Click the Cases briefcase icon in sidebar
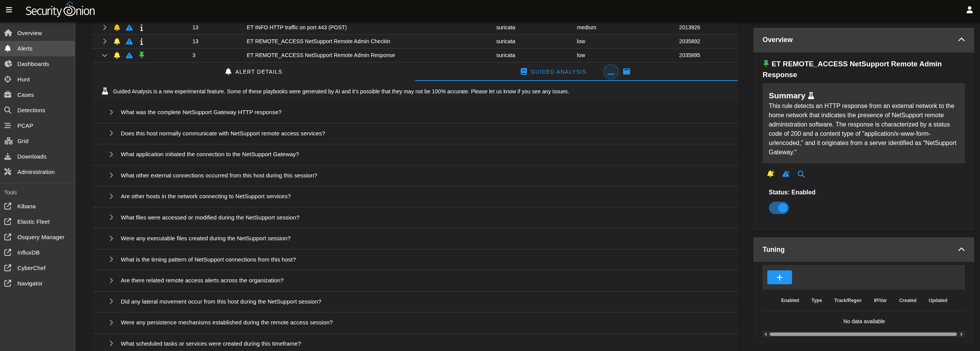The width and height of the screenshot is (980, 351). (8, 94)
